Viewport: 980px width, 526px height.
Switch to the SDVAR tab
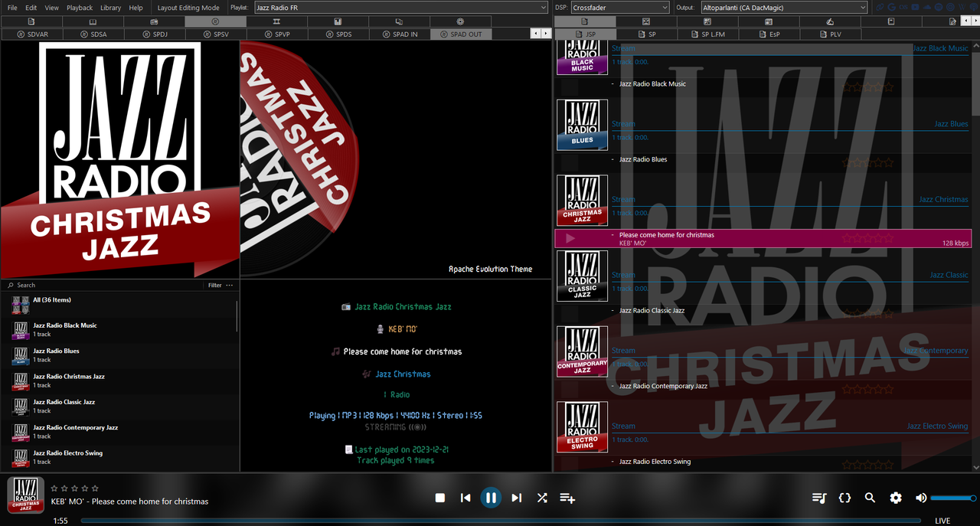pos(31,34)
